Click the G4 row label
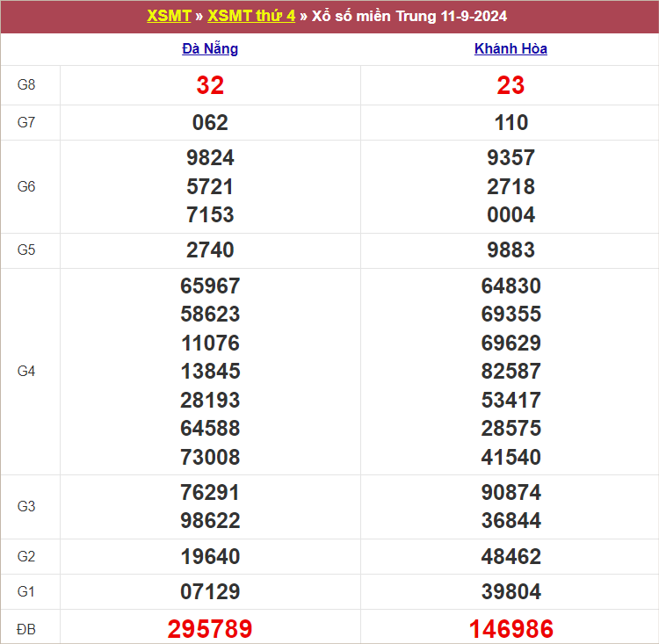 26,371
